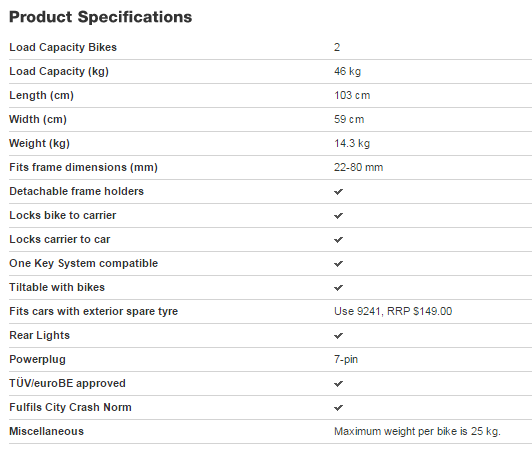Select the Width (cm) row label
The image size is (532, 458).
click(x=38, y=119)
